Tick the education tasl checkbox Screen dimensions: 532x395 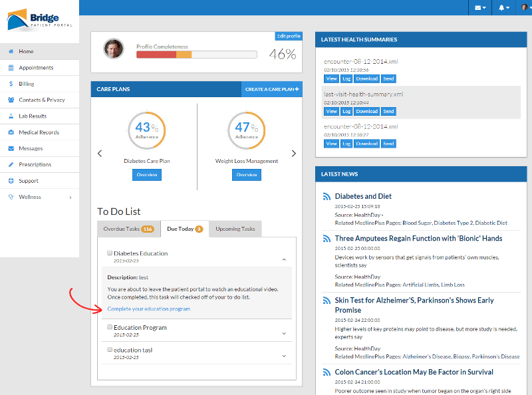[110, 350]
